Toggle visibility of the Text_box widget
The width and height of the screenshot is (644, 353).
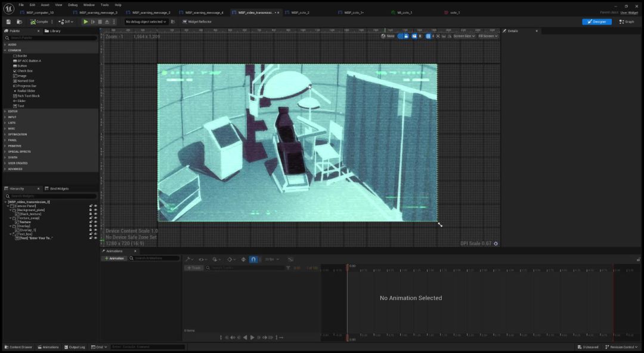[95, 234]
